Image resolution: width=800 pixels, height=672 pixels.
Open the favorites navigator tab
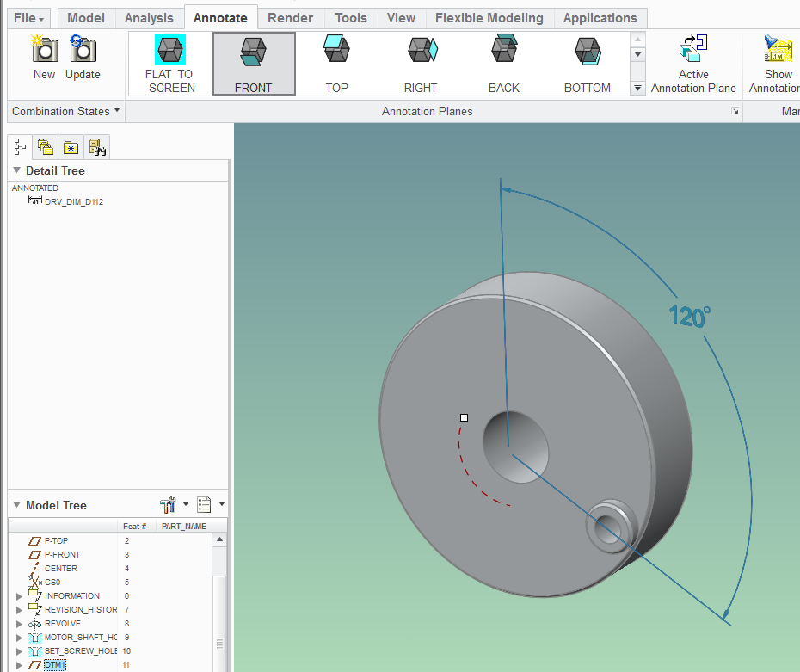[71, 147]
